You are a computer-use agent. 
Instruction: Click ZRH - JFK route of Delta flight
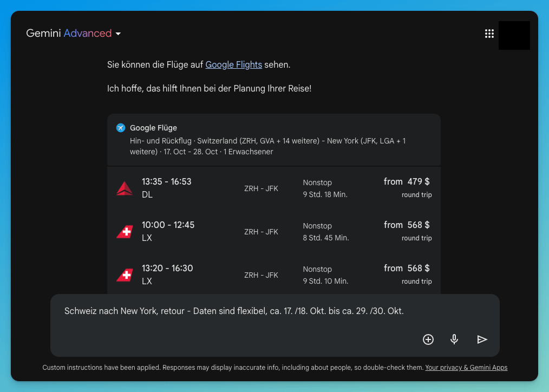point(261,188)
